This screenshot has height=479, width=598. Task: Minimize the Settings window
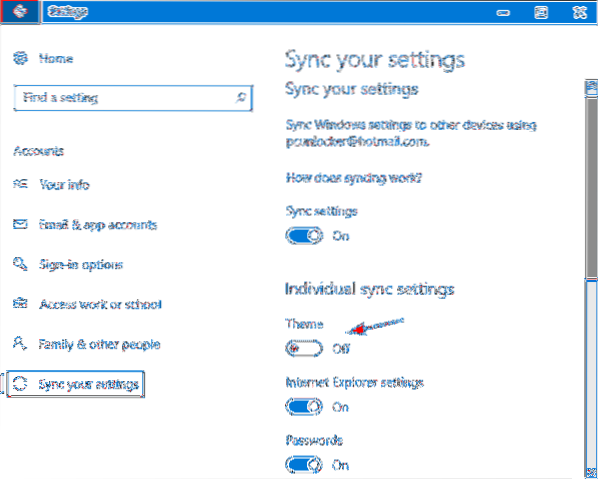click(503, 13)
